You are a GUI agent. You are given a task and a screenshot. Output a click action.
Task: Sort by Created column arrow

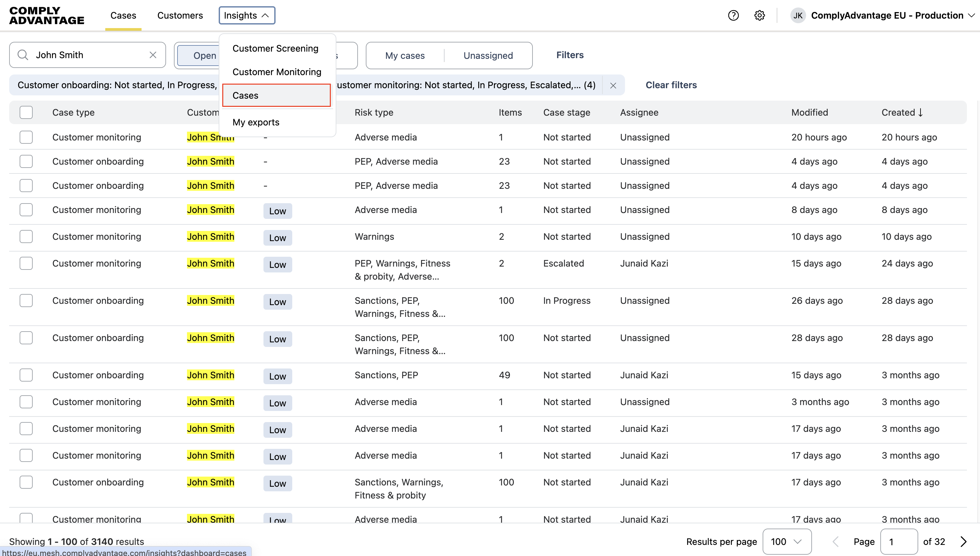921,112
